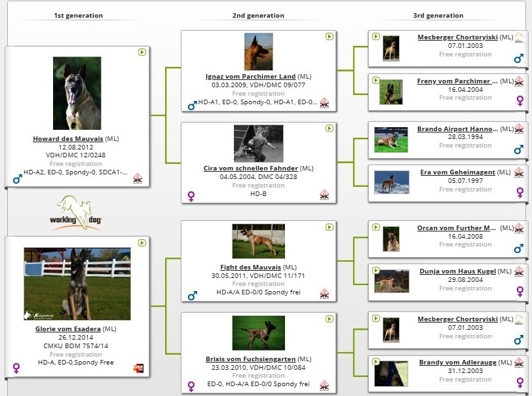Click male symbol on Fight des Mauvais card

click(192, 296)
